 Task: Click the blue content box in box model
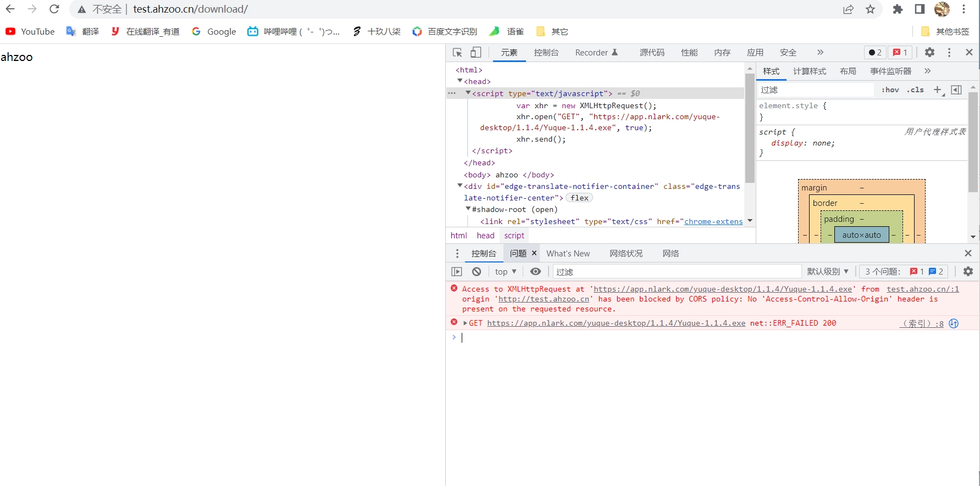point(861,235)
